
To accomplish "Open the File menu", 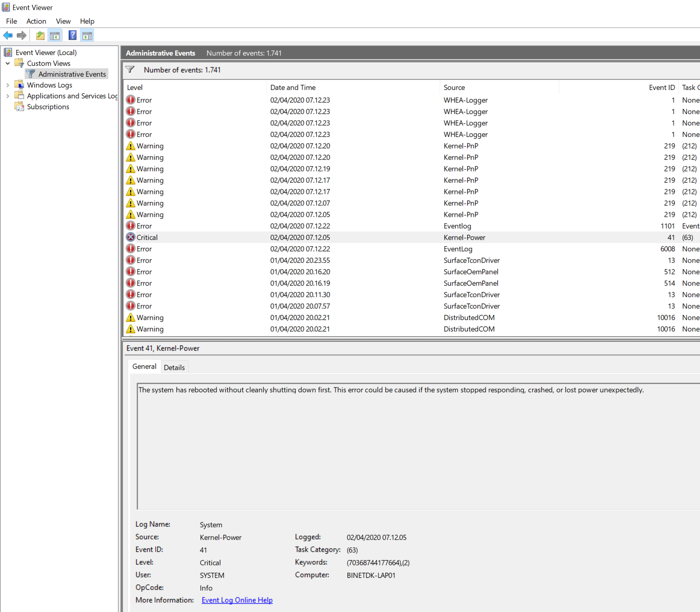I will (x=12, y=21).
